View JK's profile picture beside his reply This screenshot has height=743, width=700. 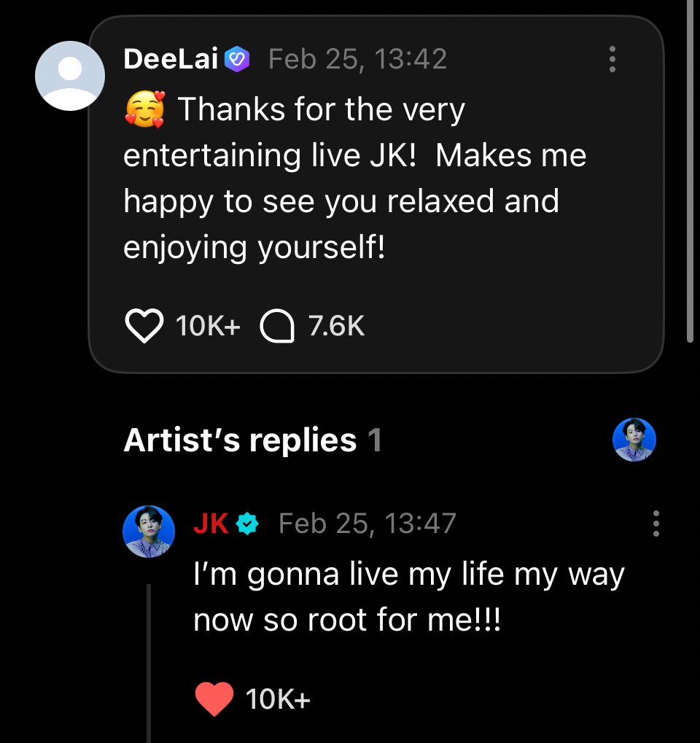(149, 531)
